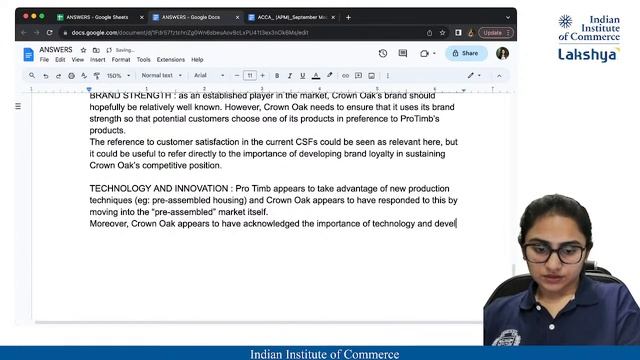
Task: Show more toolbar options
Action: pos(388,76)
